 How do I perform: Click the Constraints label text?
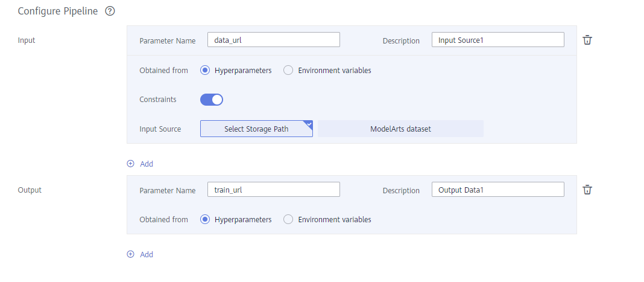[x=158, y=100]
